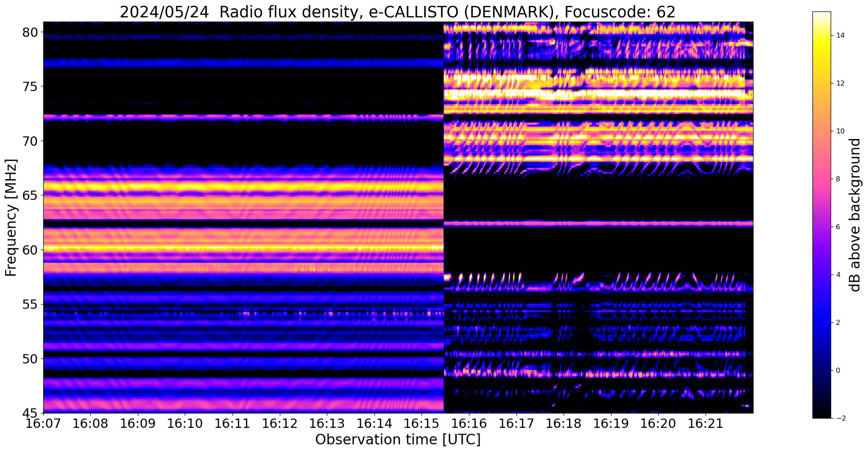Image resolution: width=868 pixels, height=452 pixels.
Task: Click the 16:12 time tick label
Action: tap(279, 423)
